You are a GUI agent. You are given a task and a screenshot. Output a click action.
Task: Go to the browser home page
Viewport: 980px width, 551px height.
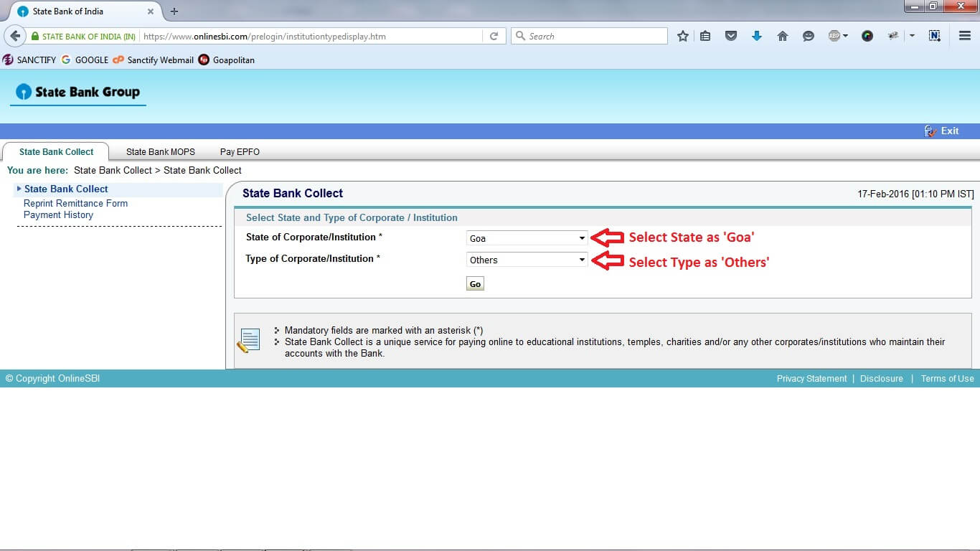(x=783, y=36)
